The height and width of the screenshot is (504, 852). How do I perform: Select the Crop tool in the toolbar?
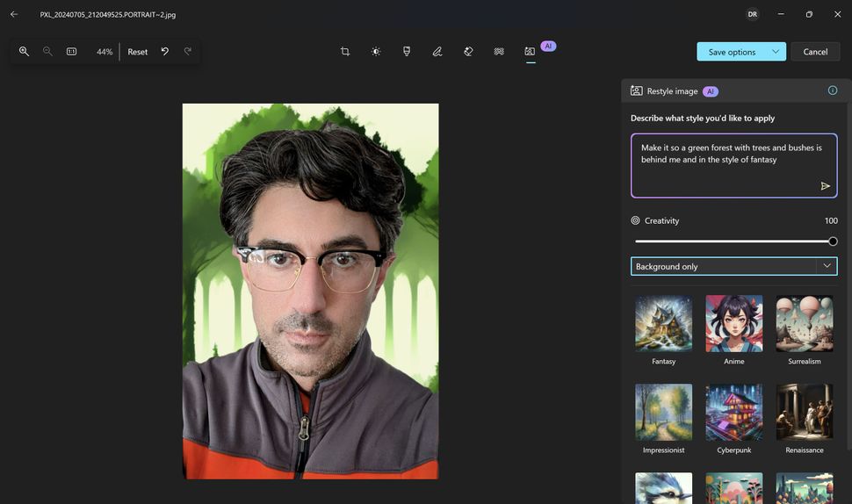coord(345,52)
